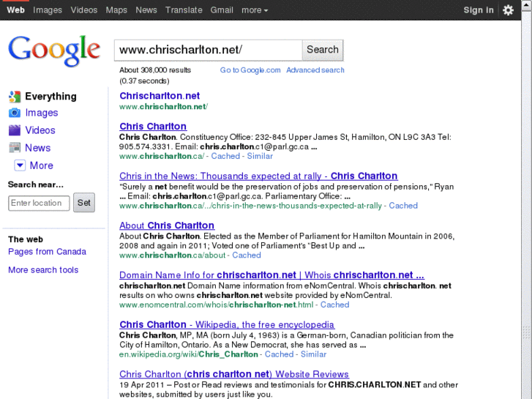Open Gmail in top bar
Viewport: 532px width, 399px height.
click(x=222, y=10)
